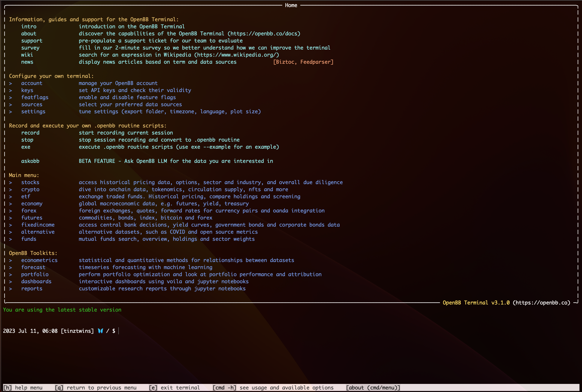This screenshot has height=392, width=582.
Task: Click the 'survey' command text
Action: [30, 48]
